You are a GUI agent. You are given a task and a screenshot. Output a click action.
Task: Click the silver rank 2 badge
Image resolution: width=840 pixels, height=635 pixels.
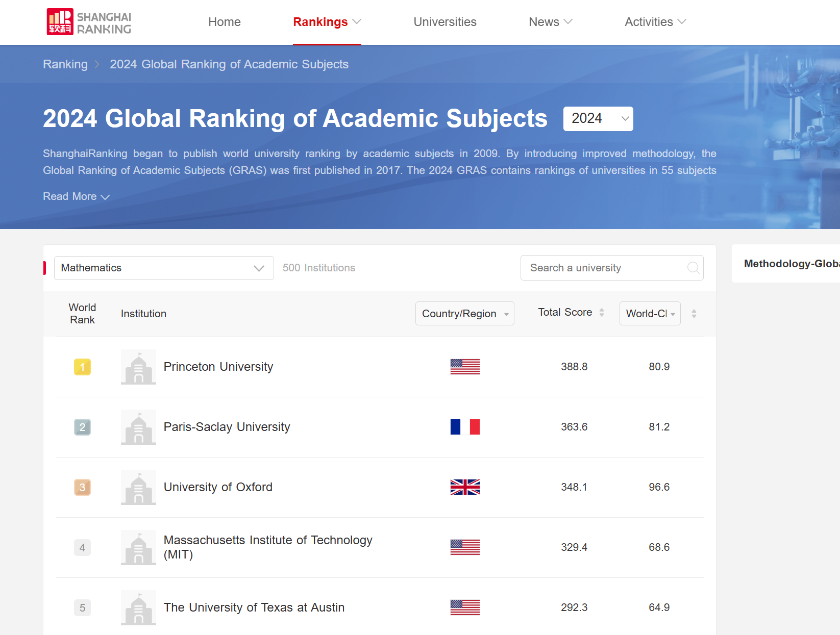(x=82, y=427)
